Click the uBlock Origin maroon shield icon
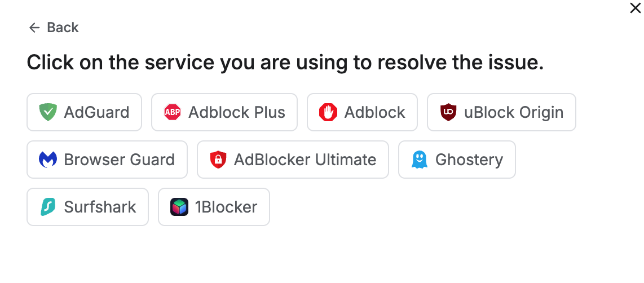 coord(448,112)
